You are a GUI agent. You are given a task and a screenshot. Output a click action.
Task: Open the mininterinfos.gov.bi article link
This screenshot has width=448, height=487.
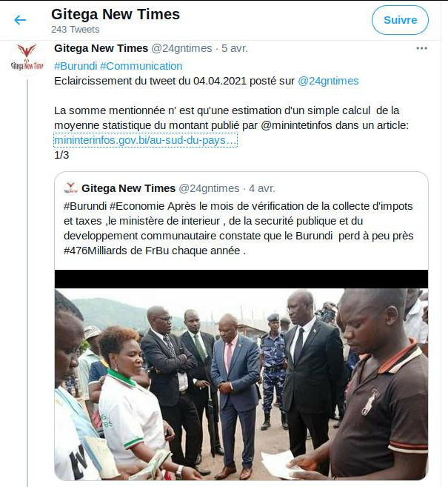click(145, 140)
